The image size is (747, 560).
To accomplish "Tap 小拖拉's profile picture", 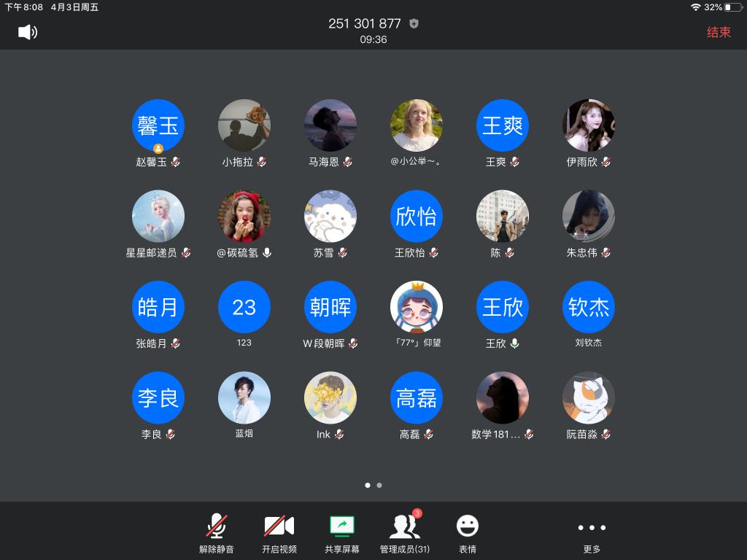I will pyautogui.click(x=244, y=125).
